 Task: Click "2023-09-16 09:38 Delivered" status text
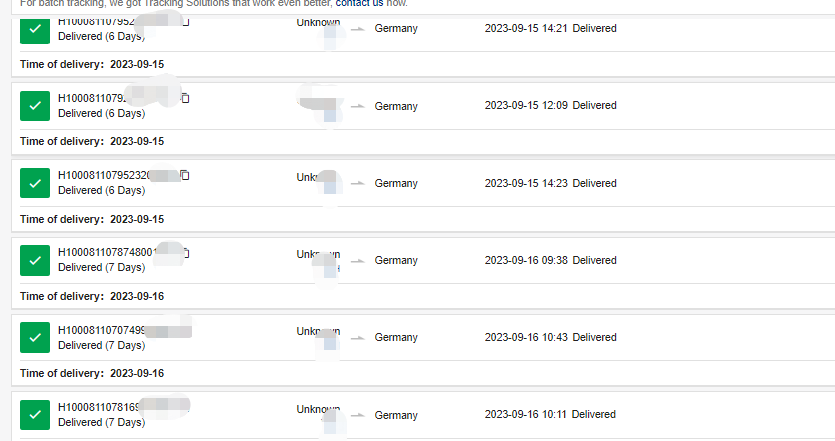click(x=550, y=260)
